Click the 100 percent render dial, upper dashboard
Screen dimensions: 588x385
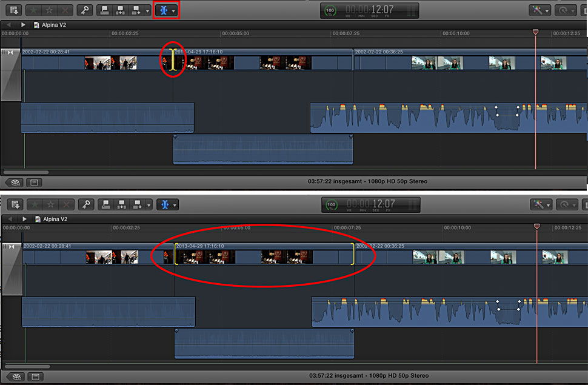tap(330, 10)
